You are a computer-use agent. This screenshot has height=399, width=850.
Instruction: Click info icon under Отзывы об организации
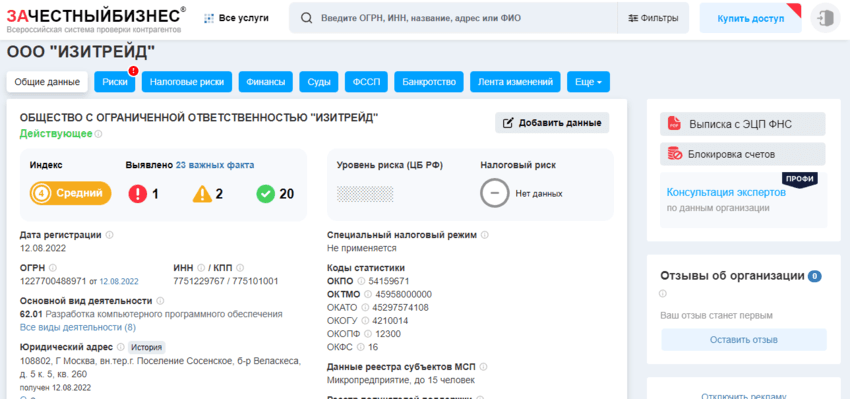point(663,294)
